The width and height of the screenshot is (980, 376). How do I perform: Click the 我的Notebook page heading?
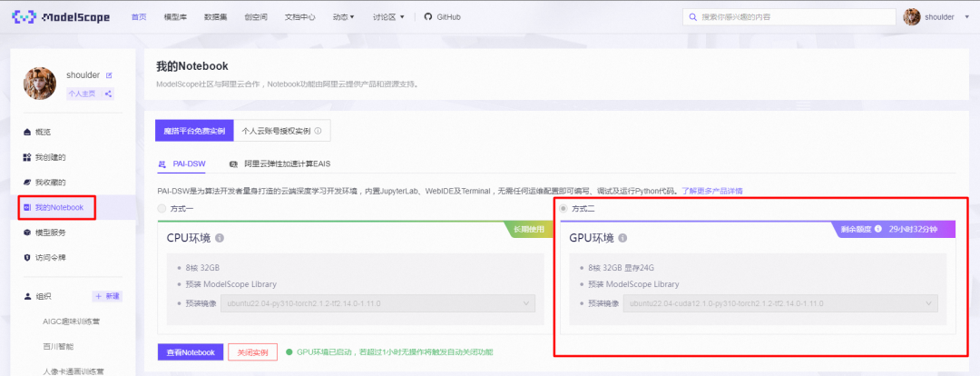click(191, 65)
